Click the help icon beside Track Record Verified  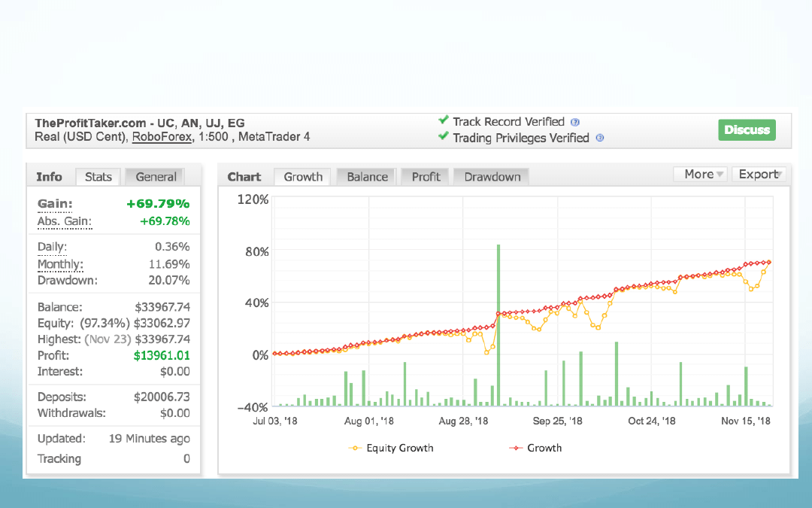pyautogui.click(x=575, y=122)
